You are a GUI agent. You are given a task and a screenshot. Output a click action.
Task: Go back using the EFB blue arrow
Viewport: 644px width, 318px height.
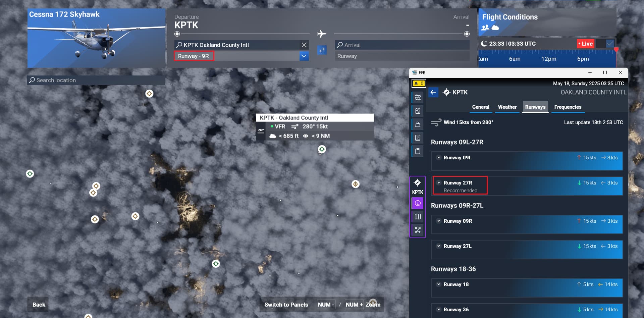tap(433, 92)
